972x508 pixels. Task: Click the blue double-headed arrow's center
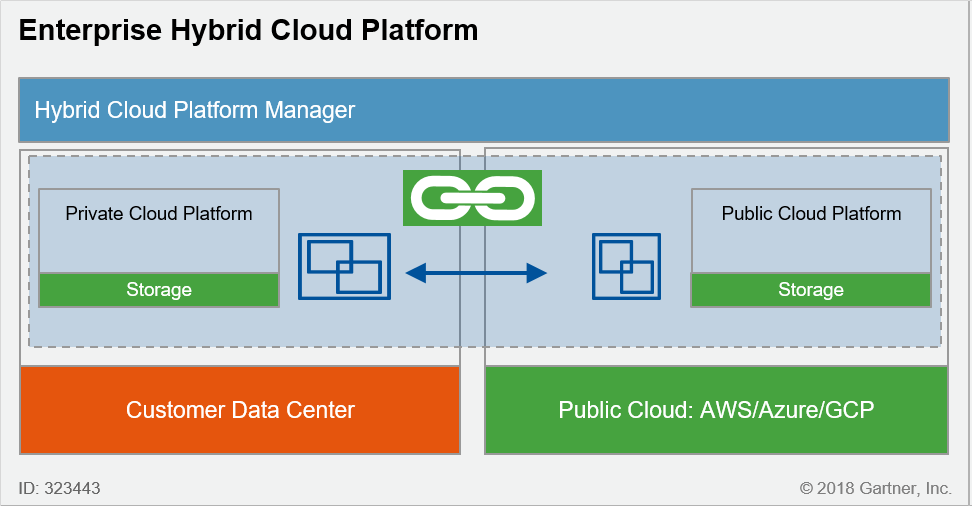[x=476, y=272]
